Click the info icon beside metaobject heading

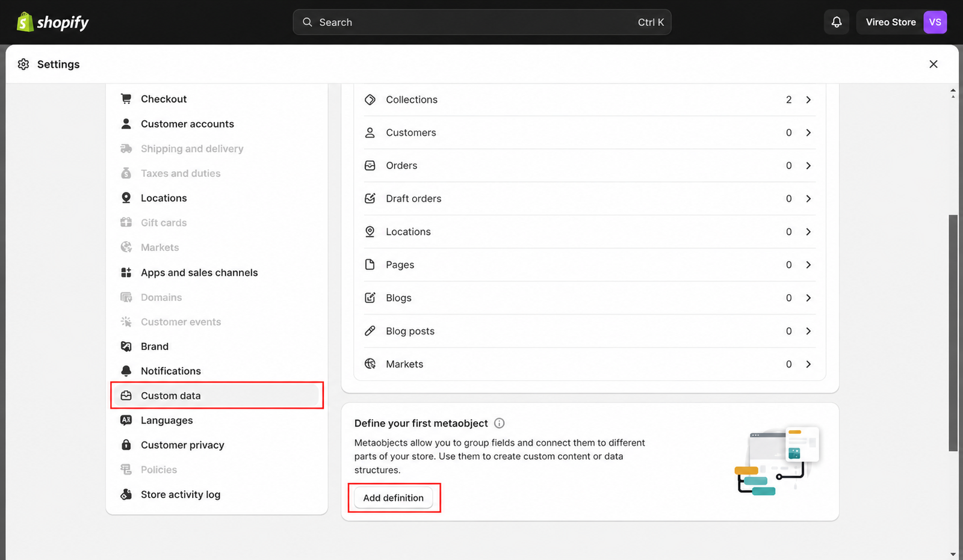499,423
